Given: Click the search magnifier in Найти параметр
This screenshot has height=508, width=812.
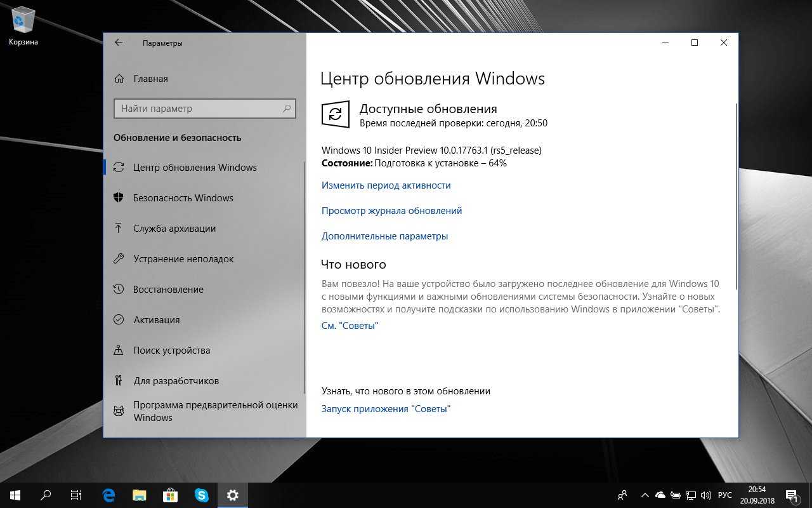Looking at the screenshot, I should click(287, 109).
